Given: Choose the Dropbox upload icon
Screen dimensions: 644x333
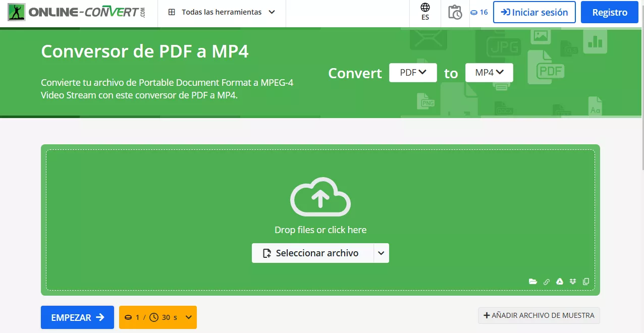Looking at the screenshot, I should coord(573,282).
